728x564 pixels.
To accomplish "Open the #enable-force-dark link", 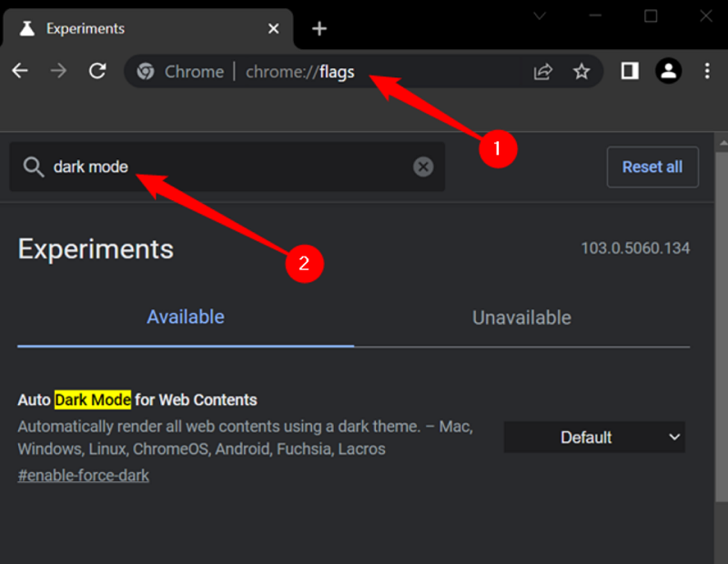I will tap(84, 476).
